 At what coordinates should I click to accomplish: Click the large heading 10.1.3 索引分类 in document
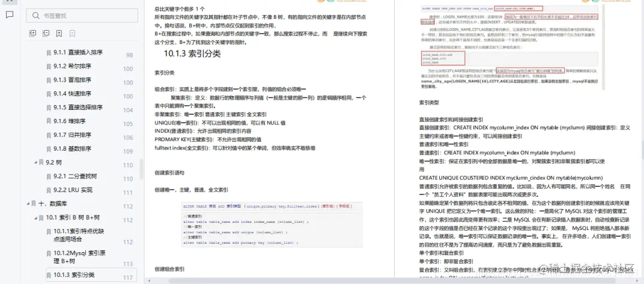coord(192,53)
